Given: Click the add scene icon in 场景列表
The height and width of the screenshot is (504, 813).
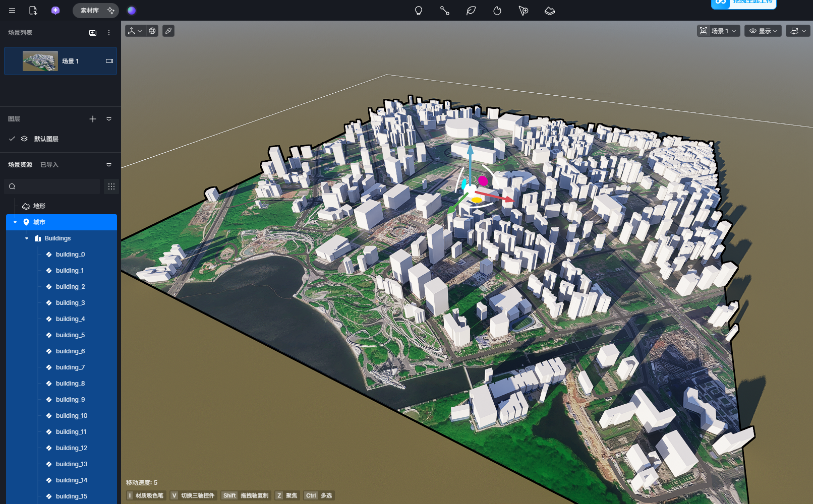Looking at the screenshot, I should tap(93, 33).
